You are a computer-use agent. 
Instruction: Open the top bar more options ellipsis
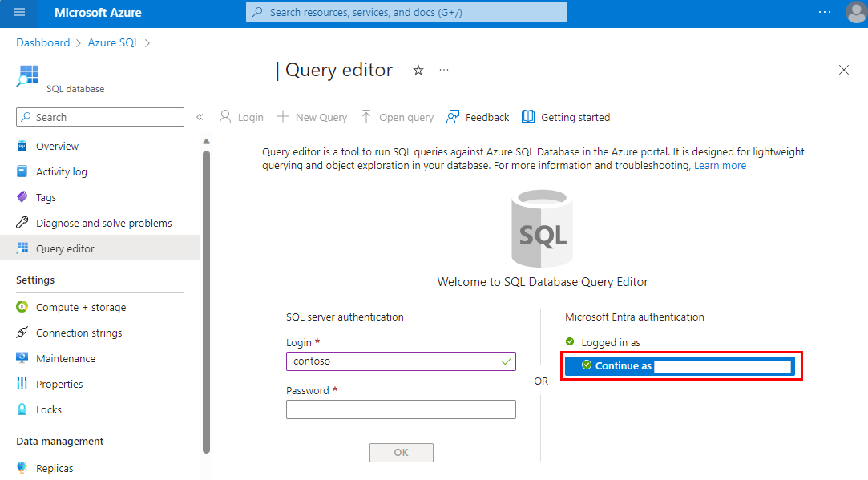tap(824, 12)
